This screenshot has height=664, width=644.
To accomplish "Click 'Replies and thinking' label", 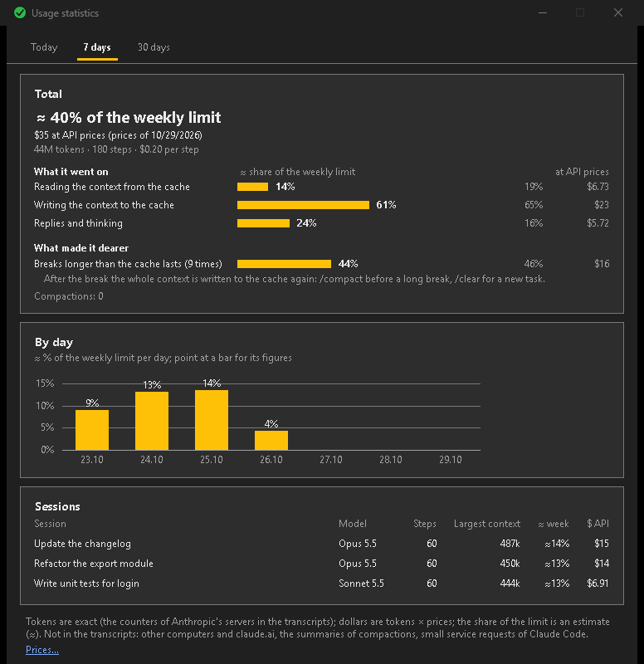I will coord(78,223).
